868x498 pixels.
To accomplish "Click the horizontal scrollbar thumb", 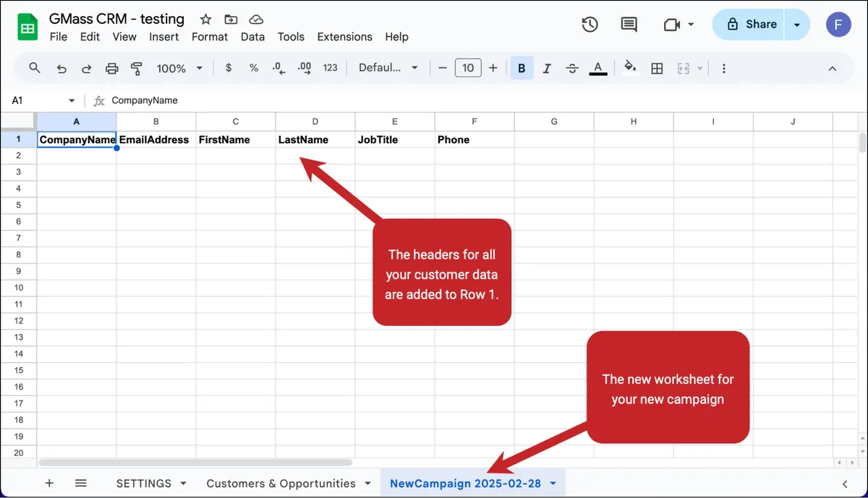I will (195, 462).
